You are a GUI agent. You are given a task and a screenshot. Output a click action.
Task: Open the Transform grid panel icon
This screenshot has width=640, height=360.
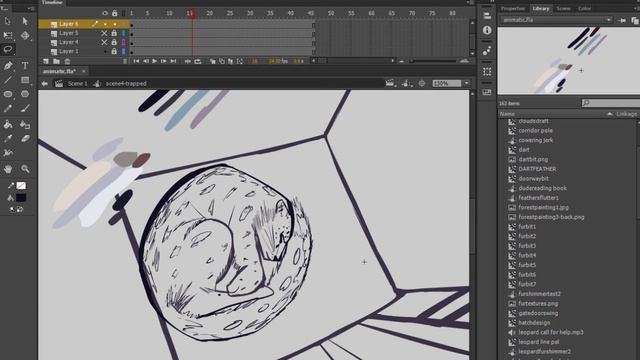487,71
